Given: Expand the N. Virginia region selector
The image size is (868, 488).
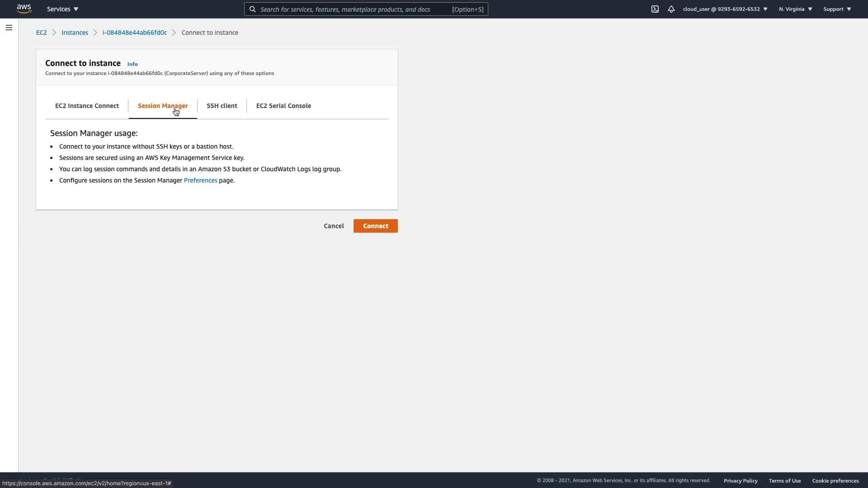Looking at the screenshot, I should pyautogui.click(x=795, y=9).
